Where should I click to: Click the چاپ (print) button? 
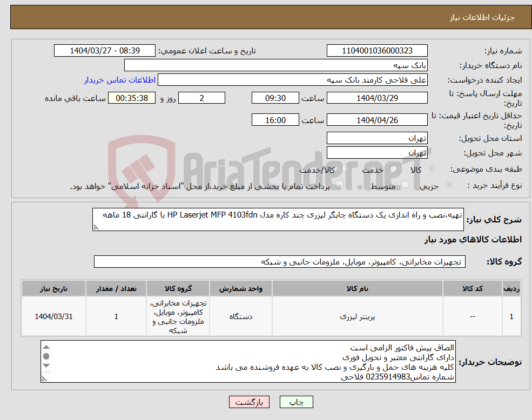296,402
